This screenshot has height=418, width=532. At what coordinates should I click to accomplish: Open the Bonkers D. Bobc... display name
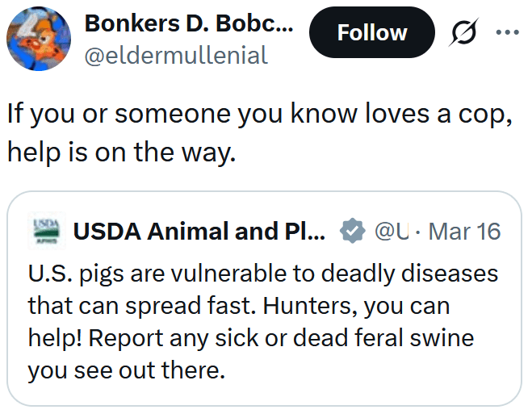188,23
